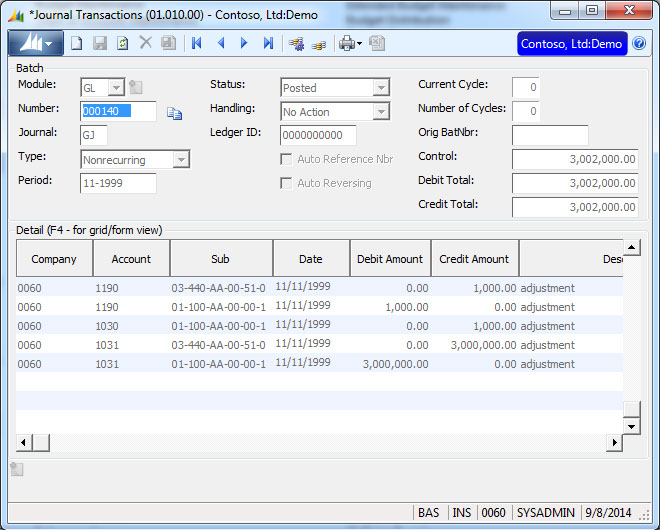Toggle the Auto Reversing checkbox
Image resolution: width=660 pixels, height=530 pixels.
(x=286, y=183)
